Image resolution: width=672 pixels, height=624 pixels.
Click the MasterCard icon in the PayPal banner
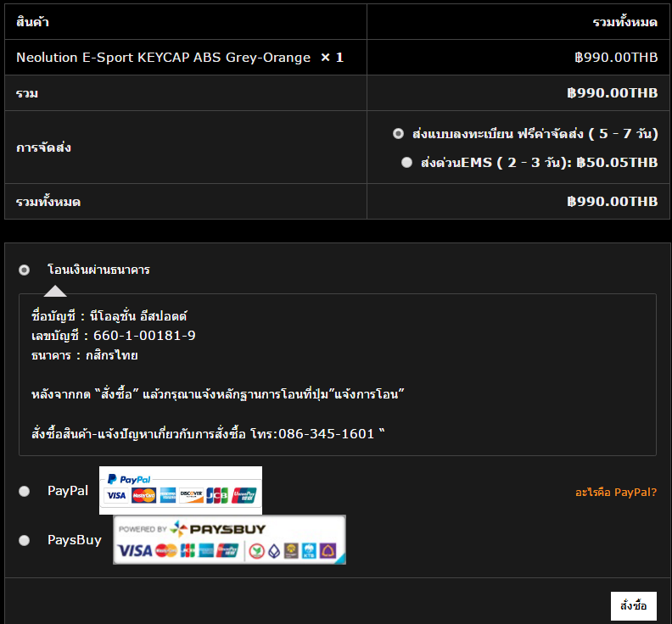143,495
